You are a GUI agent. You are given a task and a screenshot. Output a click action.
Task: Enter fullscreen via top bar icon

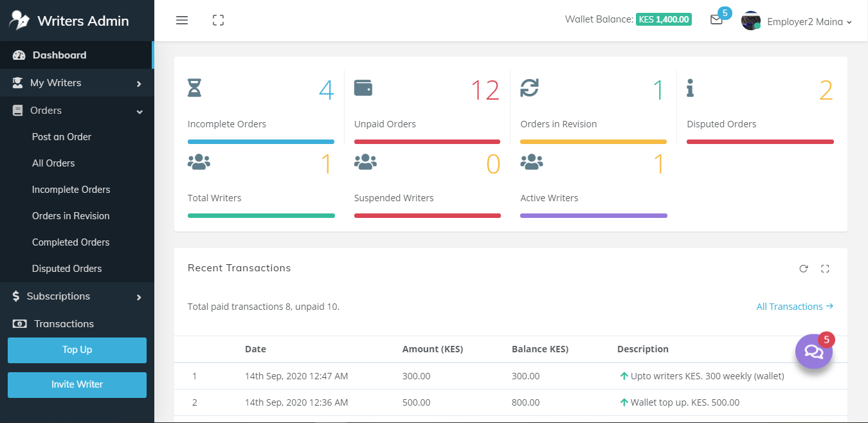[218, 21]
